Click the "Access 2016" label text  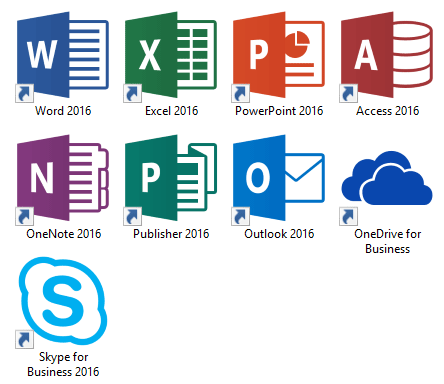387,111
